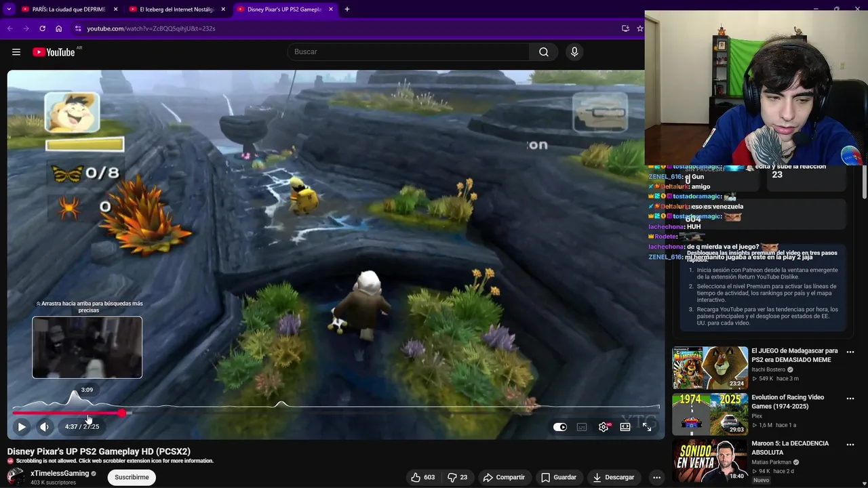Close the PARÍS browser tab

(115, 9)
